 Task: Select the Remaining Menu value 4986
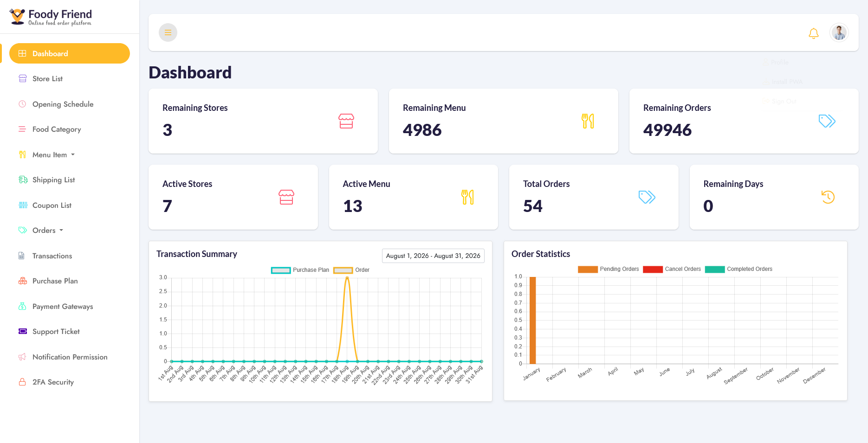pos(422,130)
